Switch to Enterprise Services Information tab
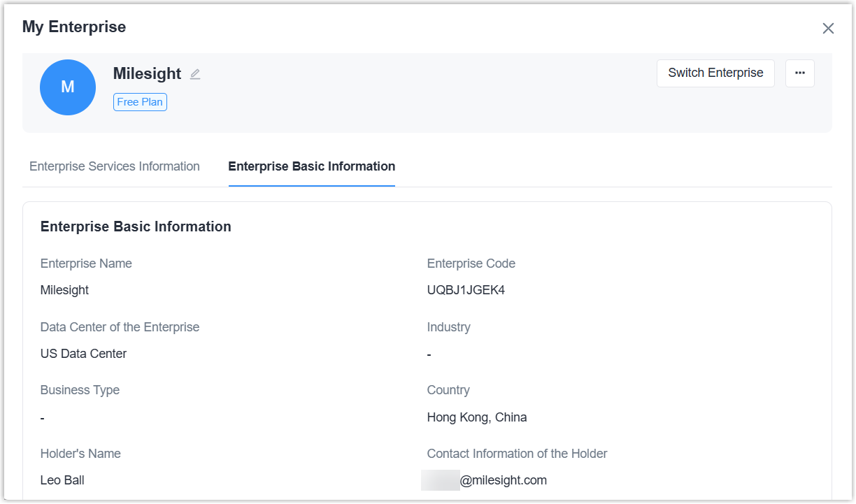 pyautogui.click(x=115, y=166)
